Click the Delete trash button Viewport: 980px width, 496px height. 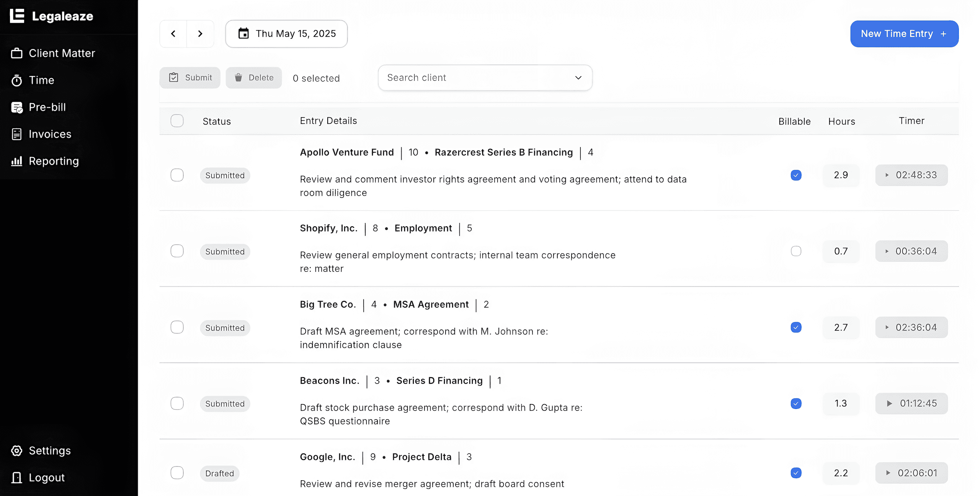pos(253,78)
